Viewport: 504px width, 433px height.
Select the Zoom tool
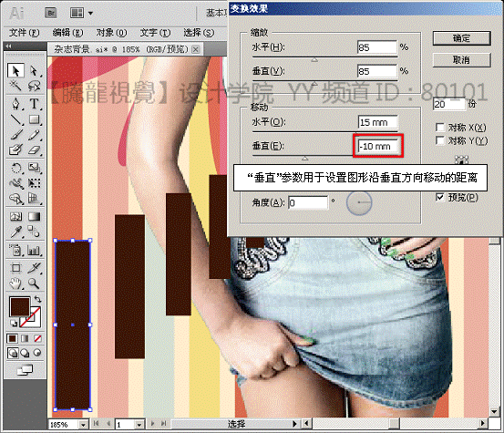[x=34, y=284]
